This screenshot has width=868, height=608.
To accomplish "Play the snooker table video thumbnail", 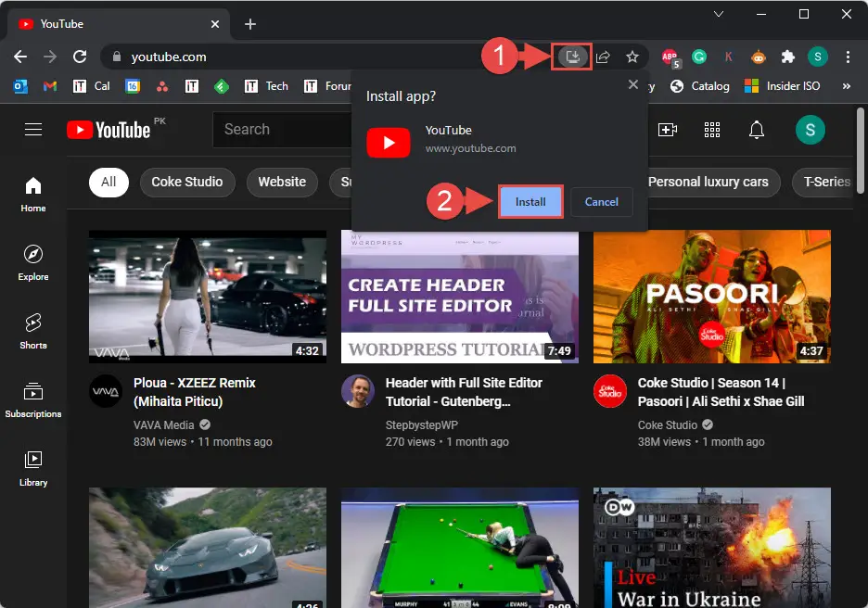I will 460,548.
